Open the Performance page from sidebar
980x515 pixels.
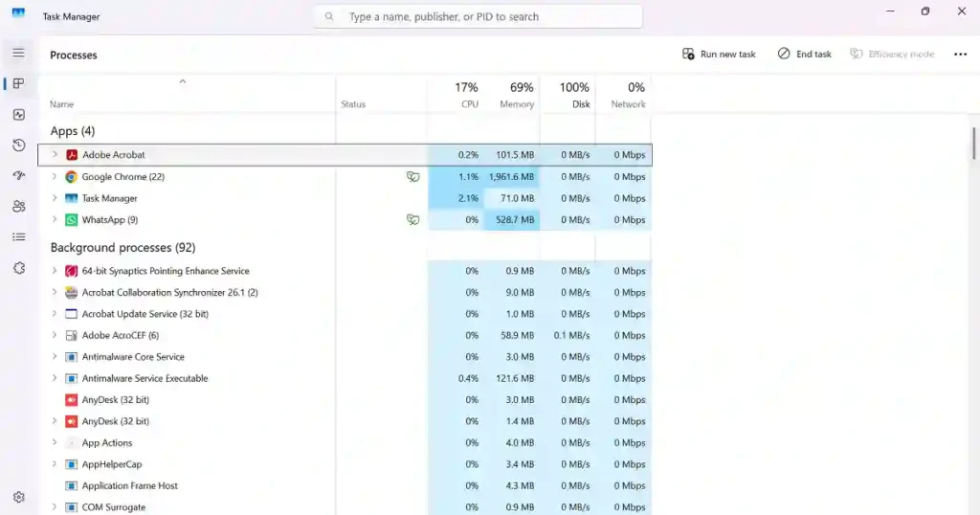coord(19,114)
